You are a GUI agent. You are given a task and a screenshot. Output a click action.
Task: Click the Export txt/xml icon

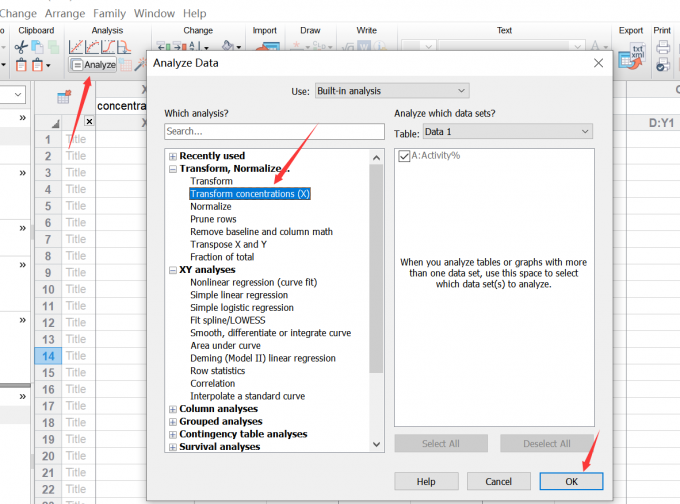pyautogui.click(x=630, y=56)
